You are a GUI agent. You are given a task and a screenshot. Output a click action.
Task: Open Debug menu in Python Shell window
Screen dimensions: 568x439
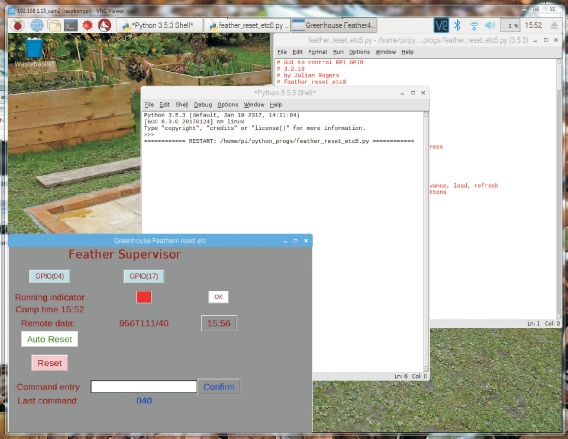click(x=202, y=105)
